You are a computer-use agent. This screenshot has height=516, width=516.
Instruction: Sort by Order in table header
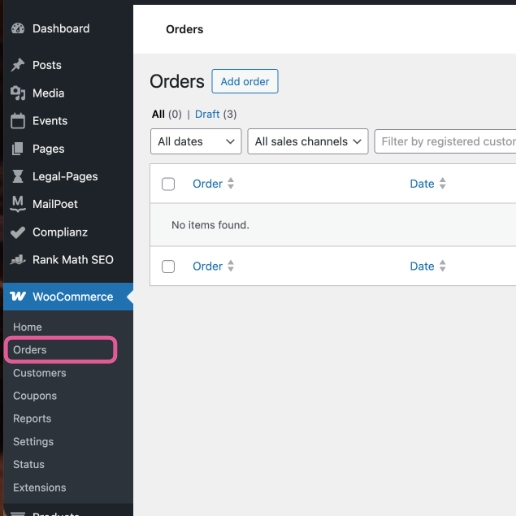pos(207,184)
